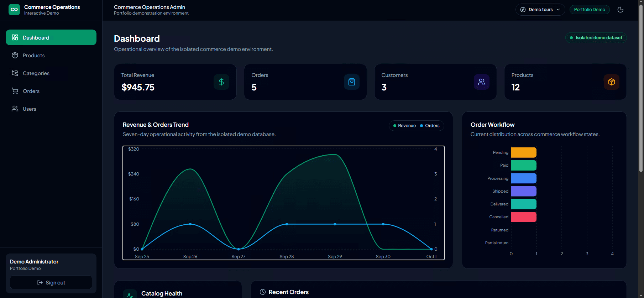Click the Isolated demo dataset badge
644x298 pixels.
[x=596, y=38]
